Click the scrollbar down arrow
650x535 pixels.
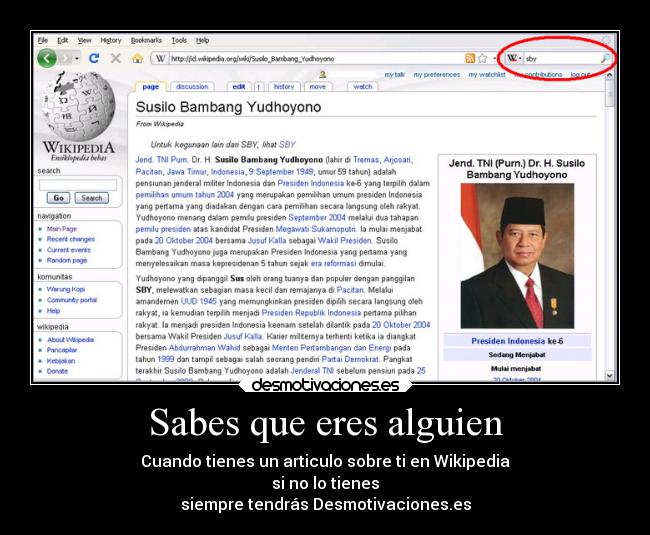click(609, 375)
